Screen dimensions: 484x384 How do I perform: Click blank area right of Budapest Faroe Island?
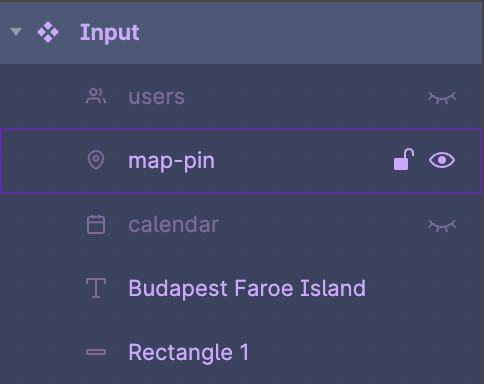tap(423, 288)
